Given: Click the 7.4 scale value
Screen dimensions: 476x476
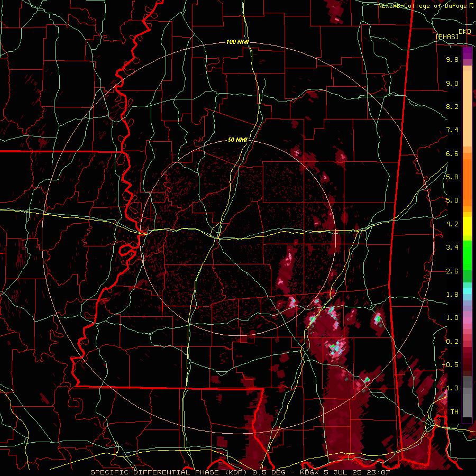Looking at the screenshot, I should [x=452, y=130].
